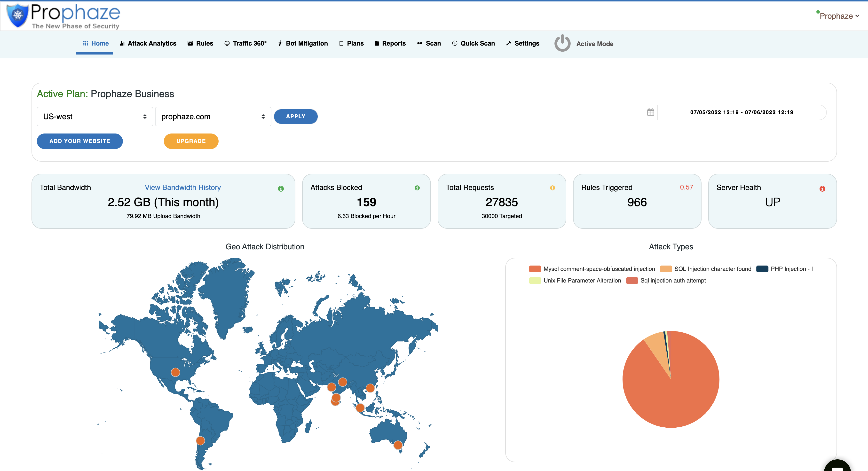The height and width of the screenshot is (471, 868).
Task: Click the Prophaze shield logo
Action: tap(17, 15)
